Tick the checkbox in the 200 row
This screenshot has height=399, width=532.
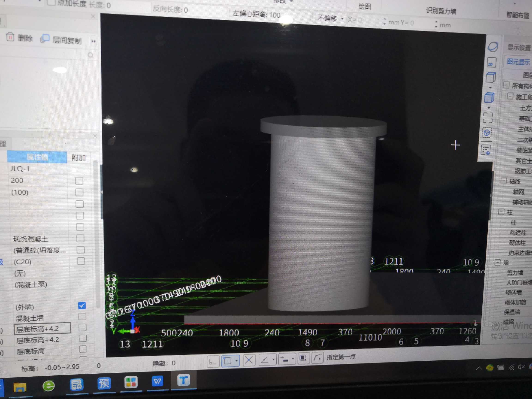click(x=79, y=181)
